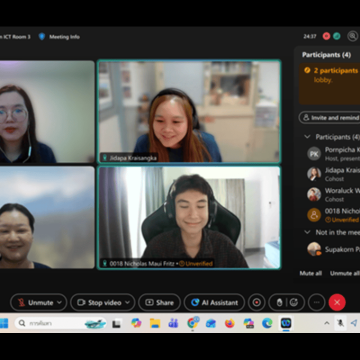Open Microsoft Teams from the taskbar
This screenshot has width=360, height=360.
point(173,323)
